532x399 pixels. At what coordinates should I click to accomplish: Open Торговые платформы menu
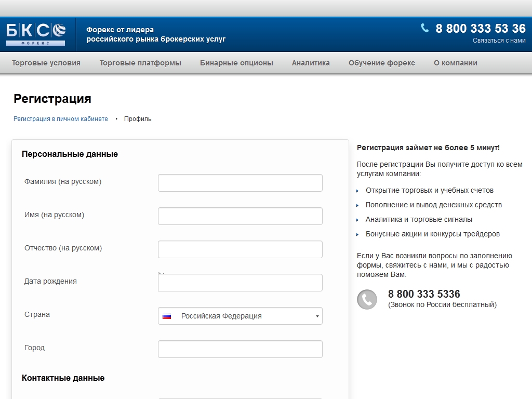coord(140,63)
